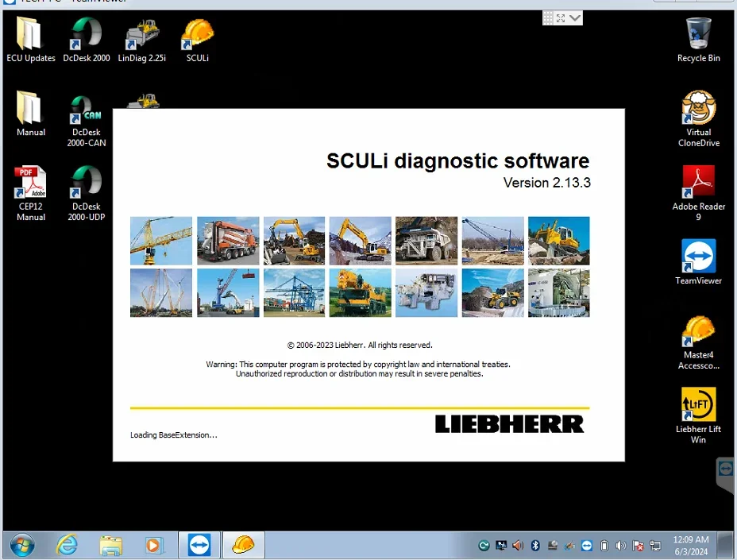Screen dimensions: 737x560
Task: Launch LinDiag 2.25i from desktop
Action: point(142,36)
